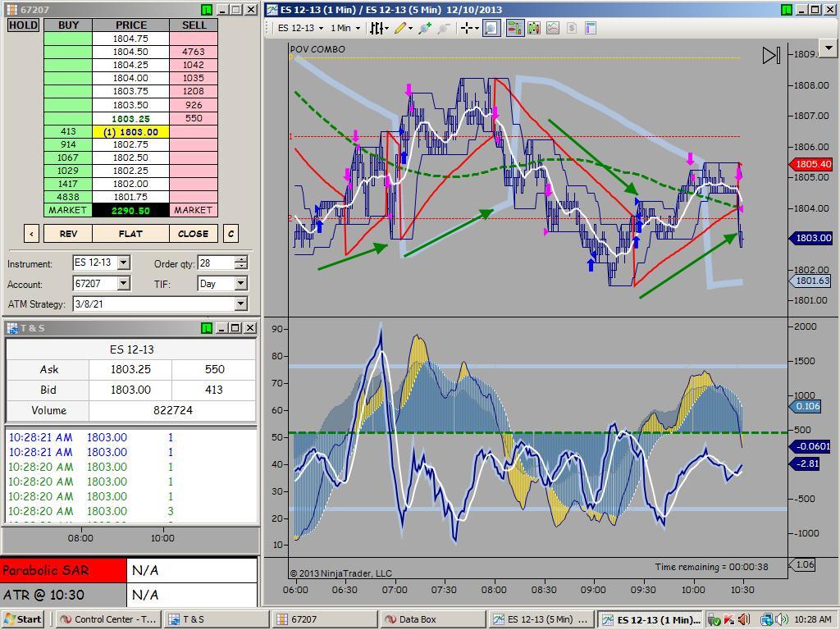840x630 pixels.
Task: Click the buy MARKET cell
Action: pos(67,210)
